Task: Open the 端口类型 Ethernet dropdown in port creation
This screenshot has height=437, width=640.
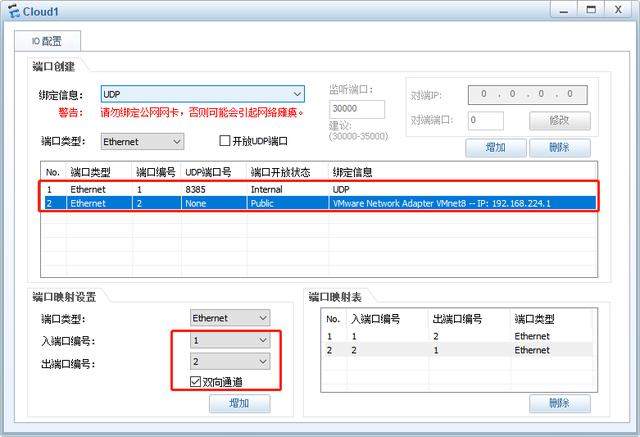Action: pos(142,142)
